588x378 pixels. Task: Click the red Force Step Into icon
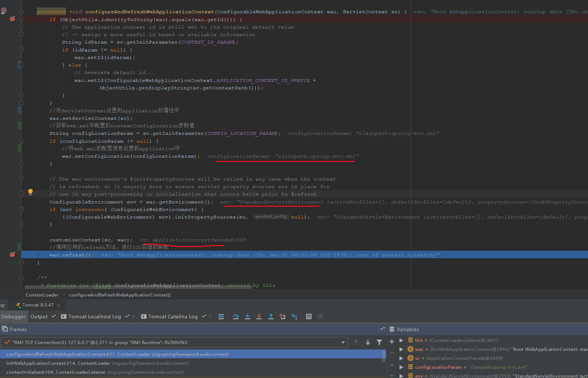coord(259,316)
